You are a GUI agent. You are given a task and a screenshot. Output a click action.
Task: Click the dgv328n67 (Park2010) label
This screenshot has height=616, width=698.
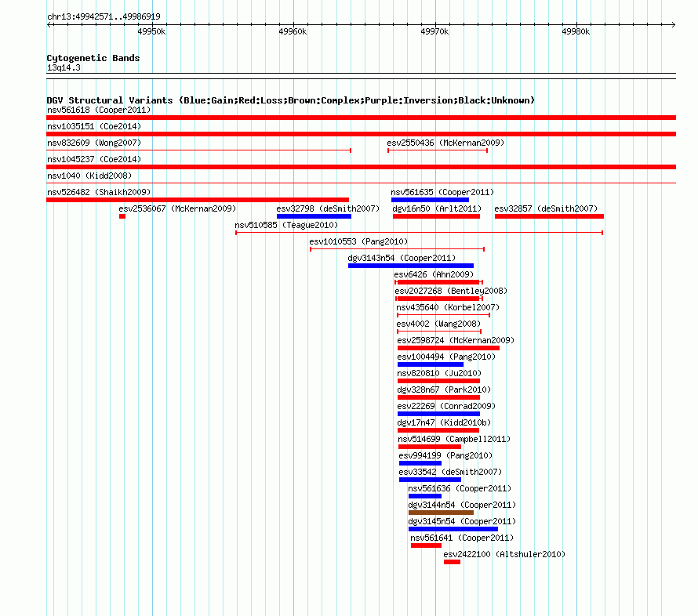pos(444,390)
